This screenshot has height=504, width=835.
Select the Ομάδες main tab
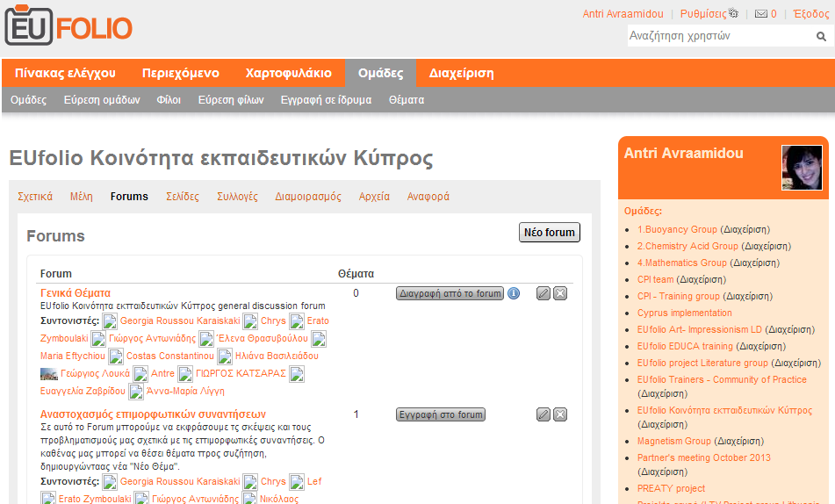pyautogui.click(x=381, y=73)
